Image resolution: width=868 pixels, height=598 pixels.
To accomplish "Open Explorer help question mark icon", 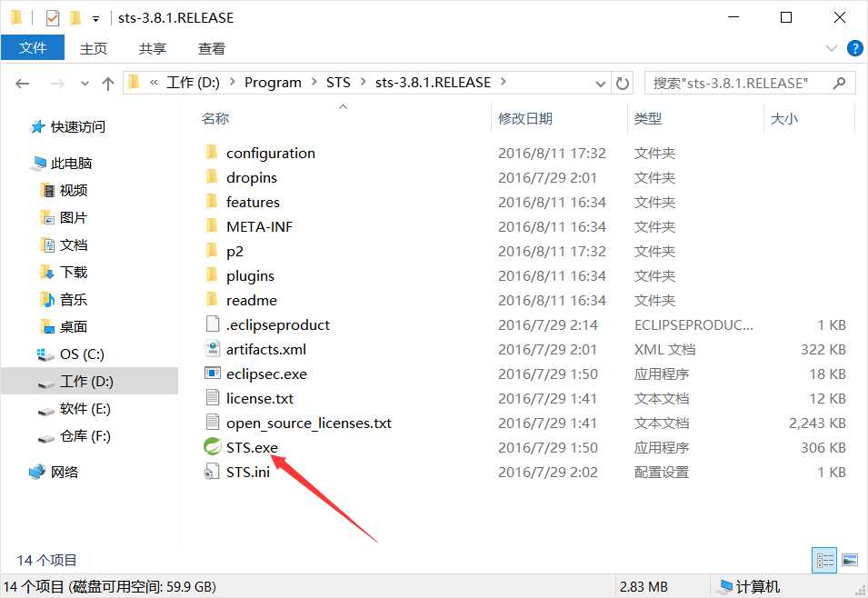I will (854, 49).
